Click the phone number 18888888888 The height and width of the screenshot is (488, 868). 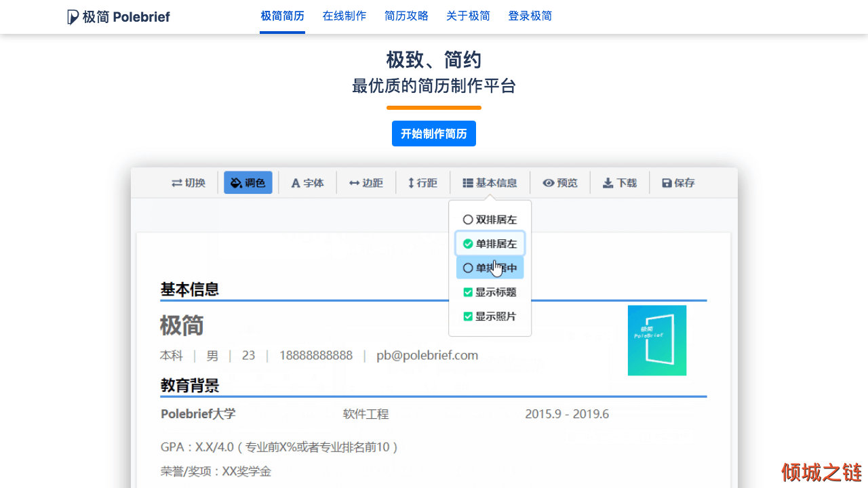pos(316,355)
